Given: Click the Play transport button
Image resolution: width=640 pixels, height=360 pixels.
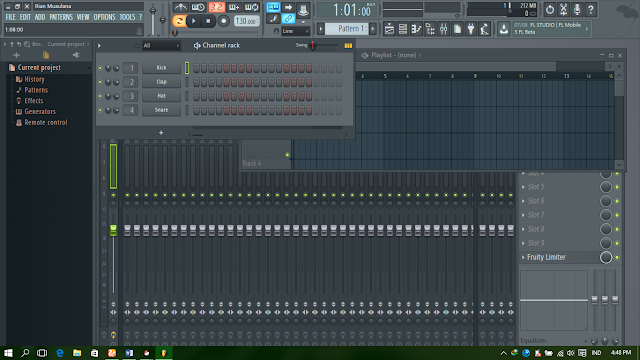Looking at the screenshot, I should point(193,21).
